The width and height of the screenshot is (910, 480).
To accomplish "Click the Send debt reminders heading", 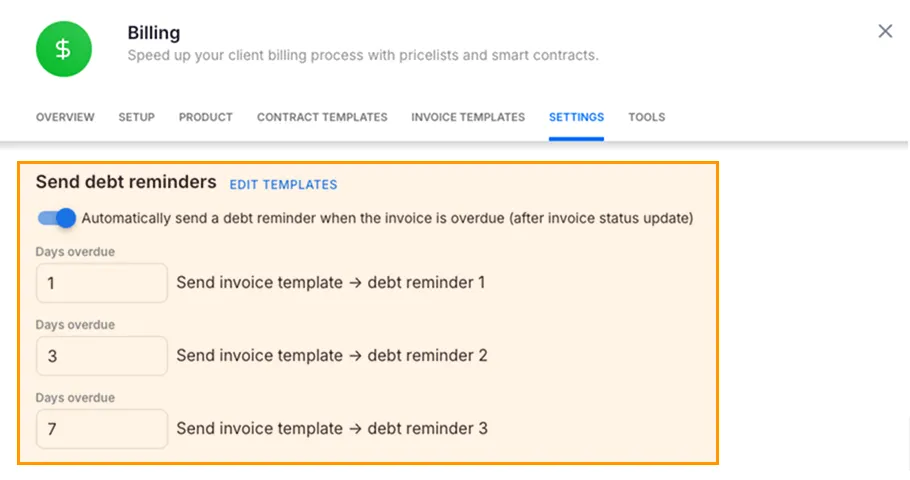I will tap(126, 182).
